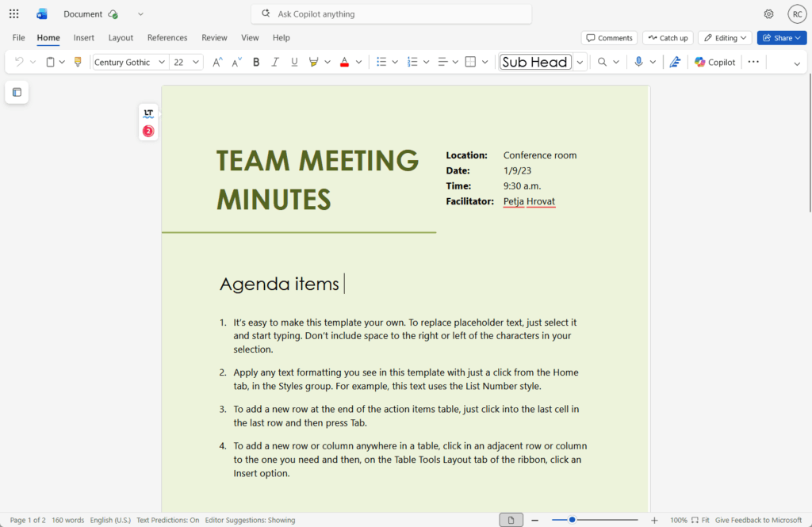Click the Find search icon
The width and height of the screenshot is (812, 527).
602,62
